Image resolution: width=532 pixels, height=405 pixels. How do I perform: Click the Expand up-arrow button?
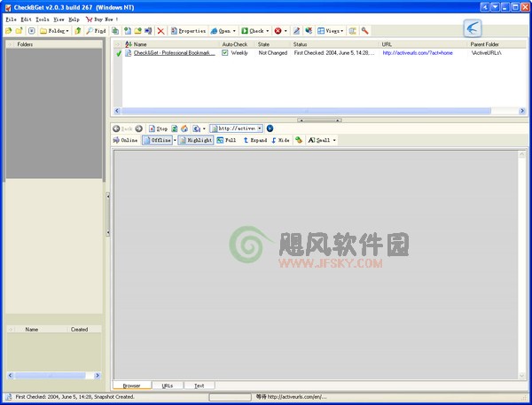(255, 140)
